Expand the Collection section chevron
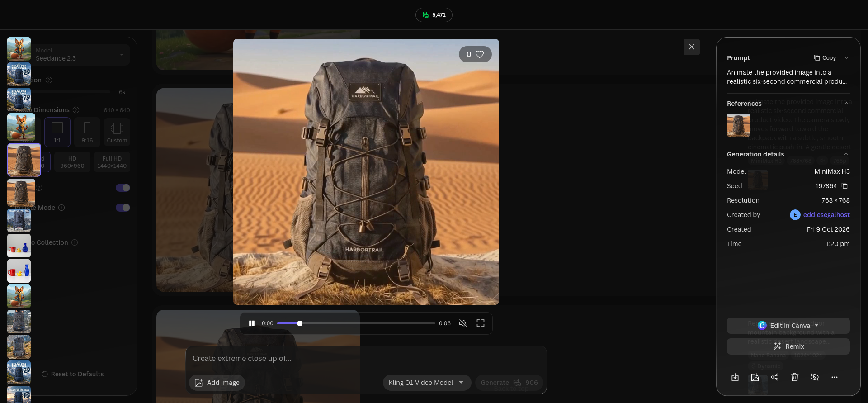The image size is (868, 403). (x=127, y=242)
